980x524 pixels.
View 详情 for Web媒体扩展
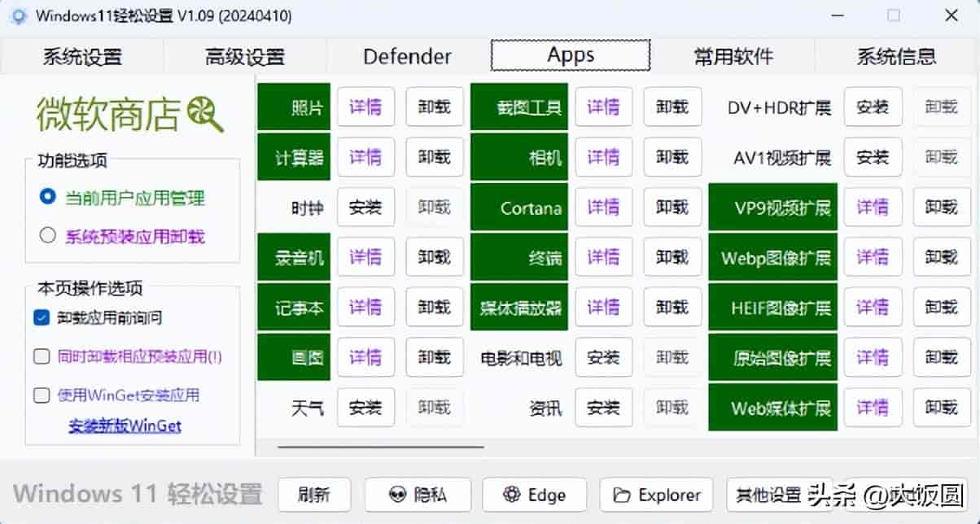tap(873, 408)
